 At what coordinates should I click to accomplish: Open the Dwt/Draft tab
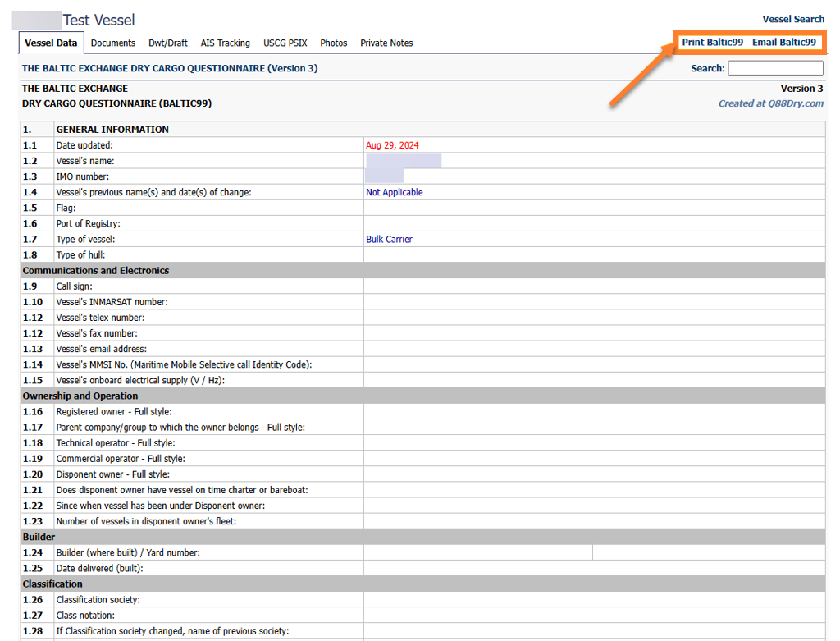tap(167, 43)
